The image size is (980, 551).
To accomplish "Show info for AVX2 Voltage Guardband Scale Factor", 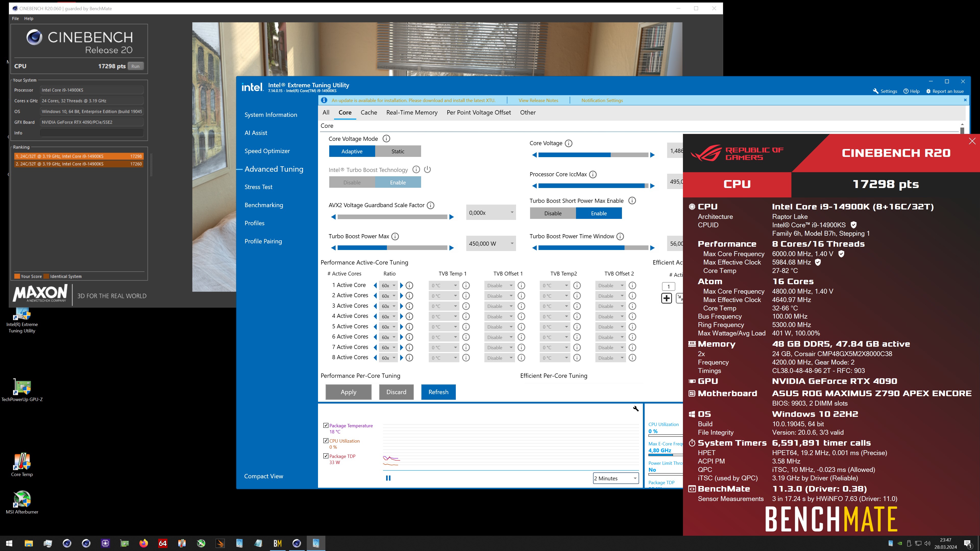I will point(430,205).
